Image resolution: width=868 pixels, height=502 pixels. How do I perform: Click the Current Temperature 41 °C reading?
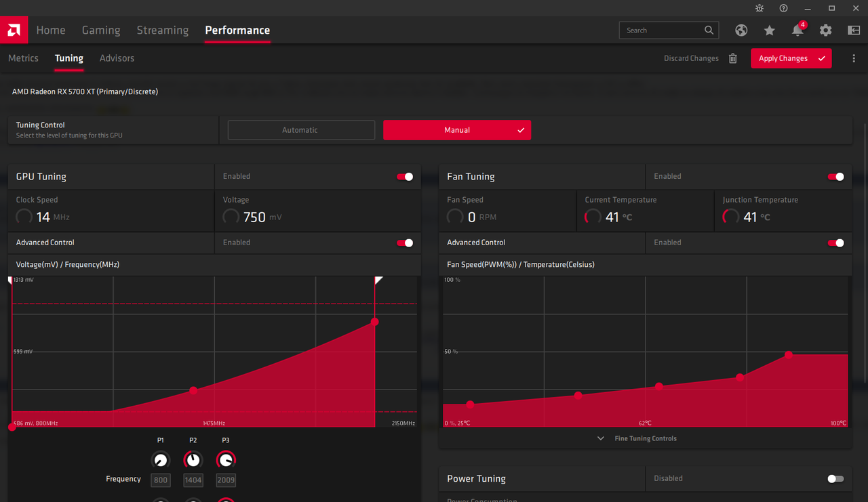pyautogui.click(x=619, y=217)
